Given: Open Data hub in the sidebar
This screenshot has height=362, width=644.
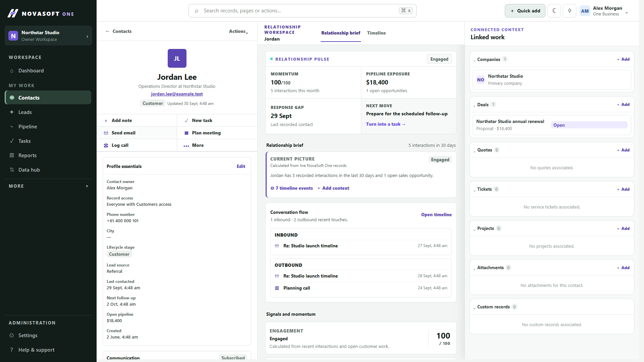Looking at the screenshot, I should 48,170.
